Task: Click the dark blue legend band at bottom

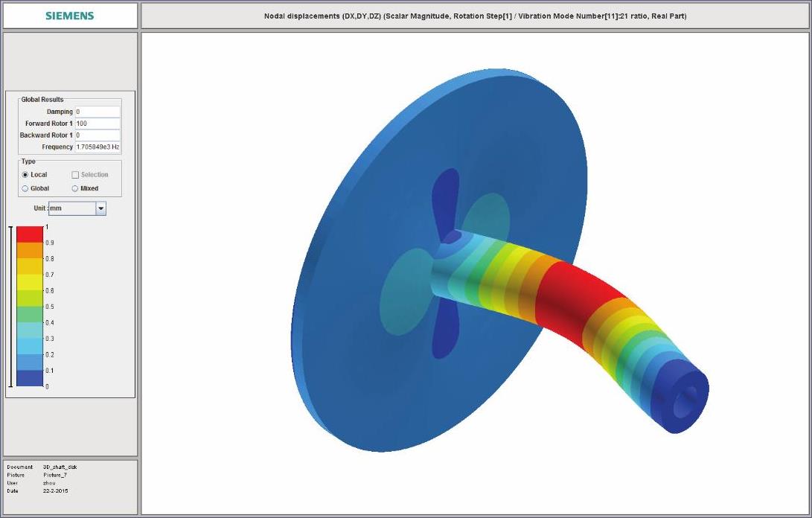Action: [30, 378]
